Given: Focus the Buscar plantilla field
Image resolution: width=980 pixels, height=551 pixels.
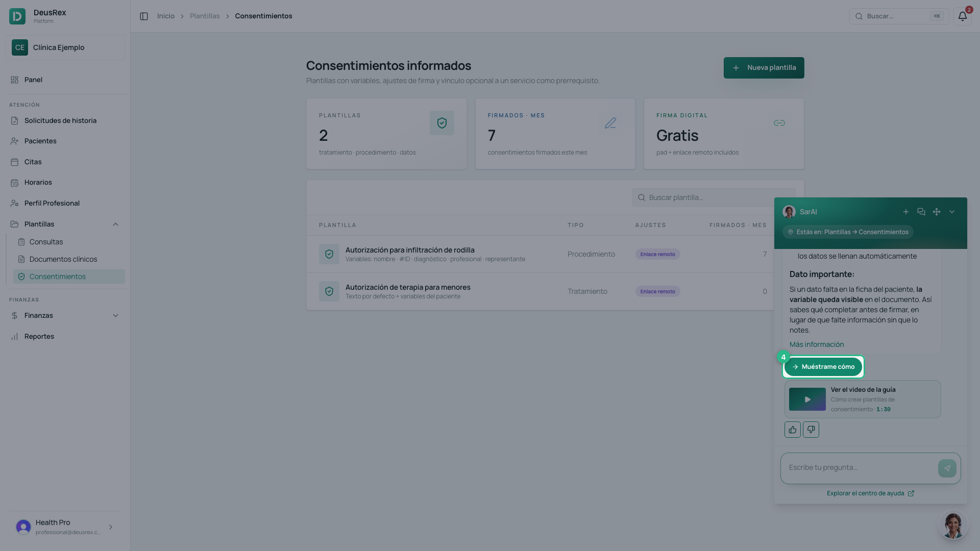Looking at the screenshot, I should pos(714,197).
